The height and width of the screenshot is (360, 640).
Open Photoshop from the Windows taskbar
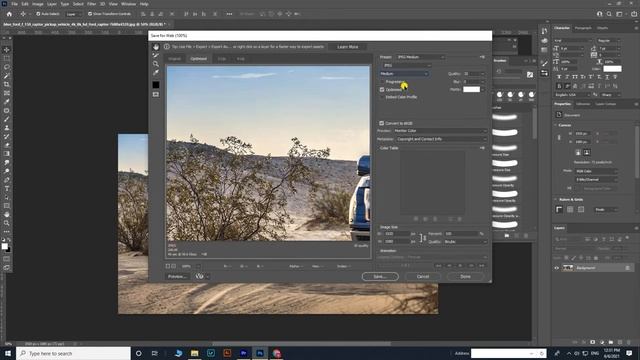point(260,353)
